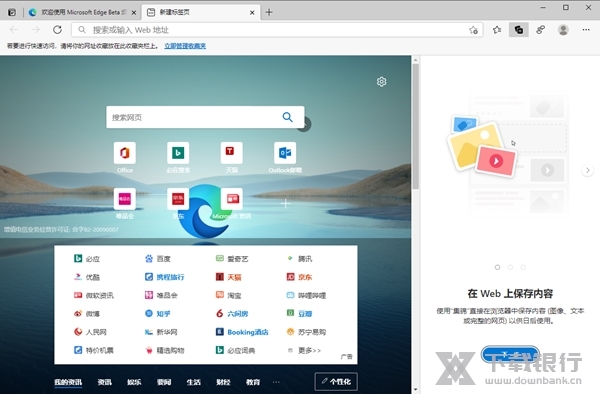
Task: Click the page vertical scrollbar thumb
Action: [416, 126]
